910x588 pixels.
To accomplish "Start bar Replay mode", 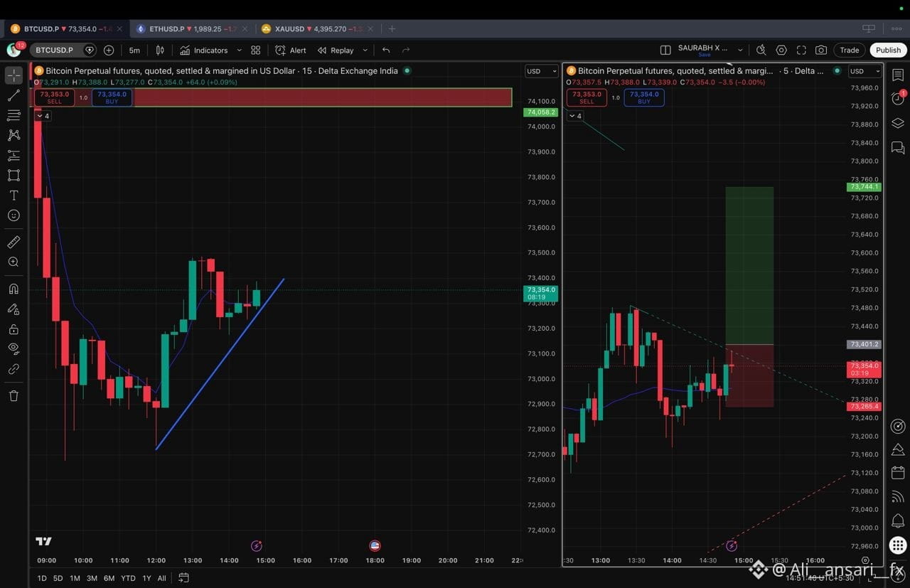I will tap(336, 50).
